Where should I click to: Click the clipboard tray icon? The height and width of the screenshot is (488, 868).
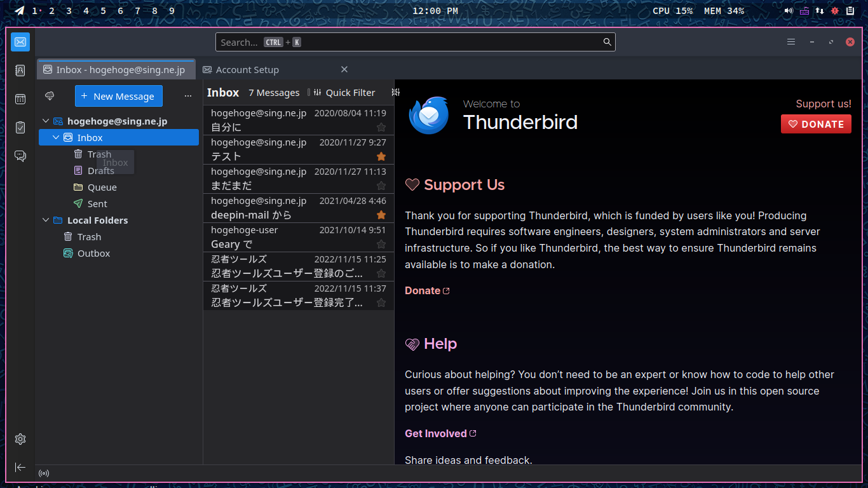coord(850,11)
